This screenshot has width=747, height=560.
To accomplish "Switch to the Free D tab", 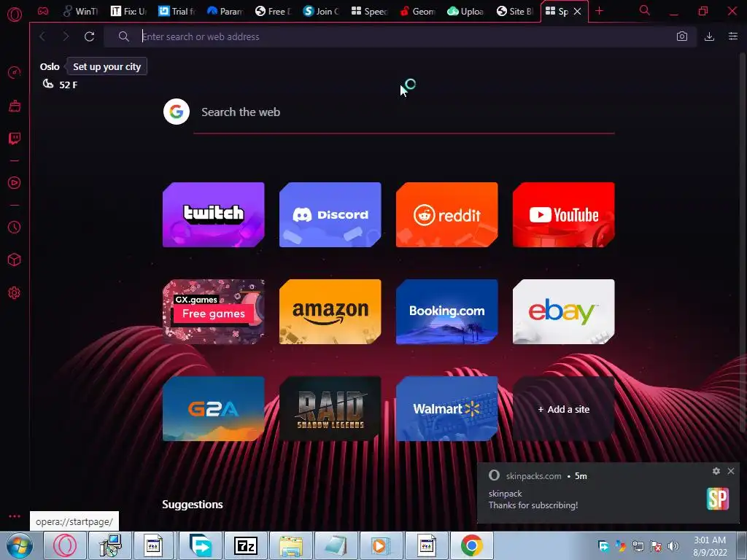I will [273, 12].
